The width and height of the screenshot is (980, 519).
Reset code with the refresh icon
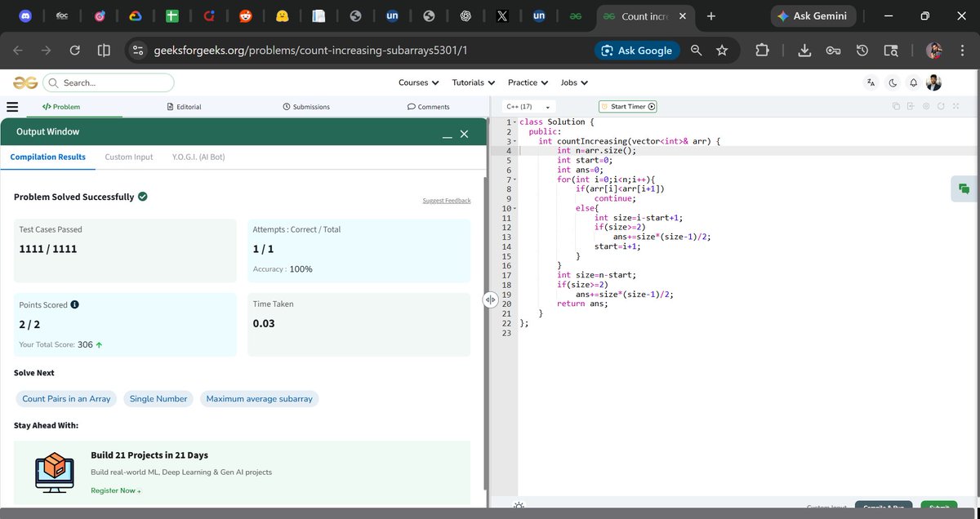pos(941,107)
